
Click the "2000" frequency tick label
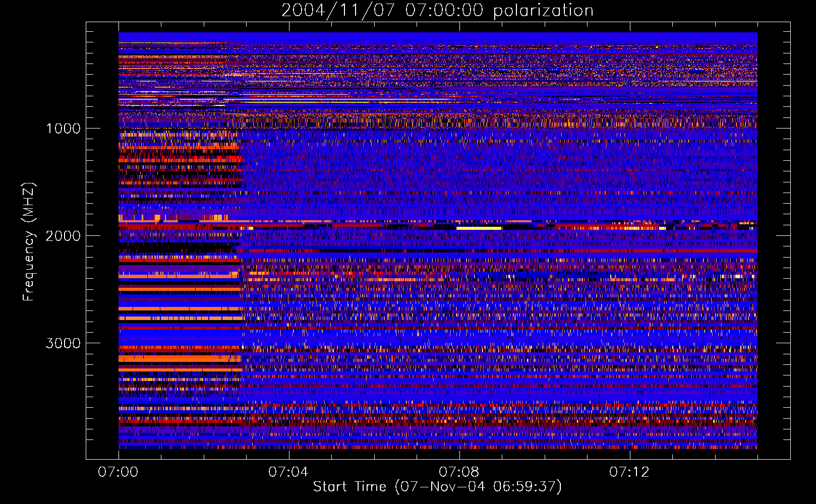pos(63,236)
